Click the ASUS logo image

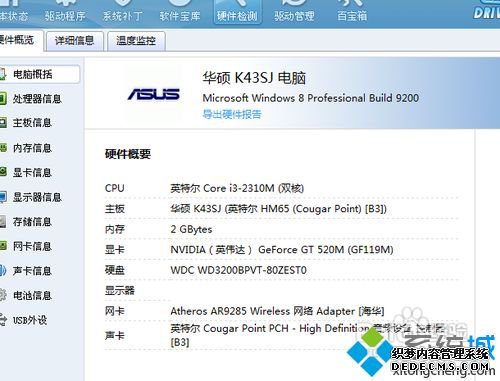tap(154, 94)
